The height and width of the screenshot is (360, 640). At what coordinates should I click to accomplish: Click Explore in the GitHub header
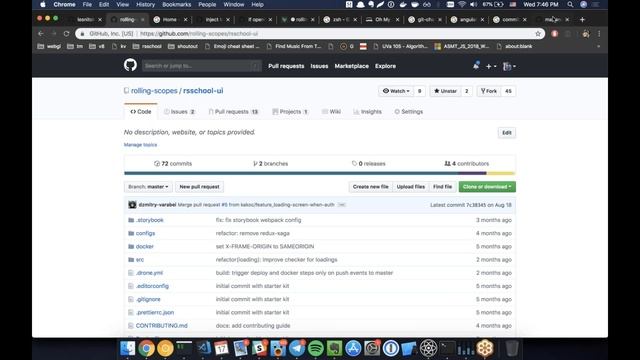[x=385, y=66]
